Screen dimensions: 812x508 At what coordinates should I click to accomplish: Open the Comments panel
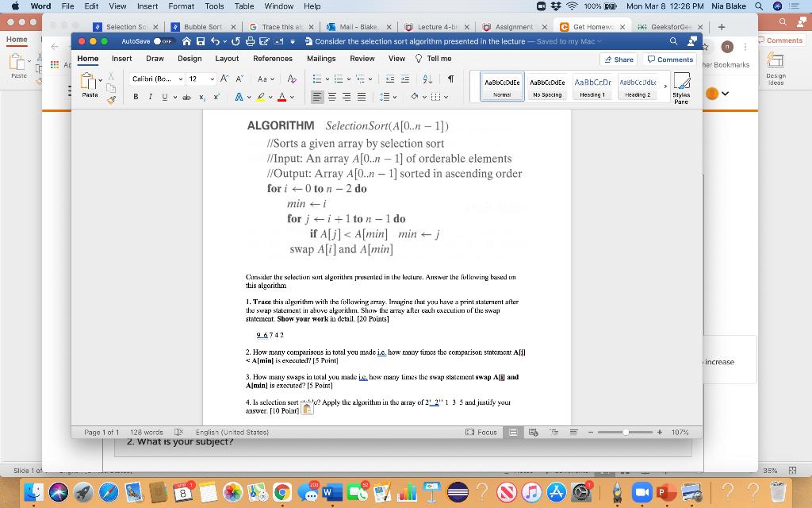coord(670,59)
